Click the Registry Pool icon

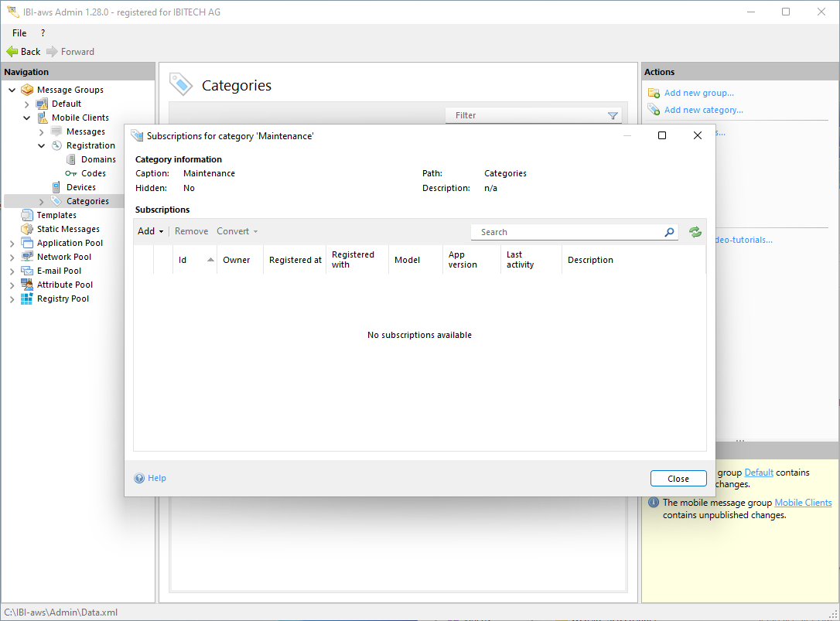pos(27,299)
